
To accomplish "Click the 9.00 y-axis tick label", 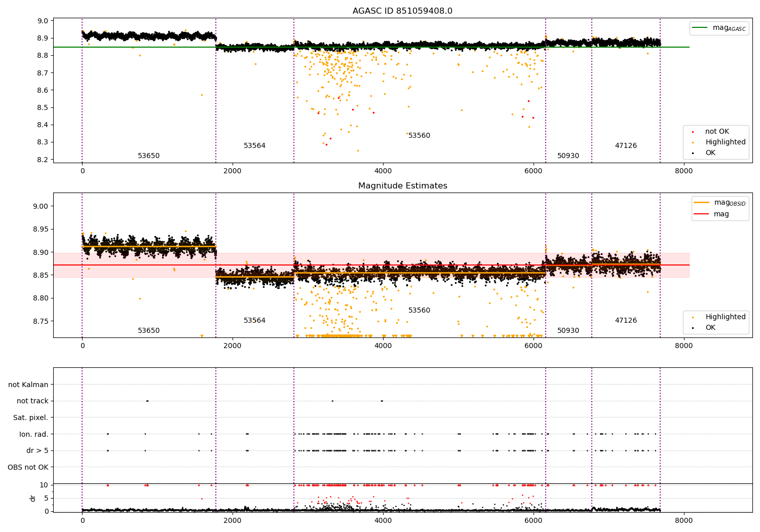I will (x=41, y=206).
